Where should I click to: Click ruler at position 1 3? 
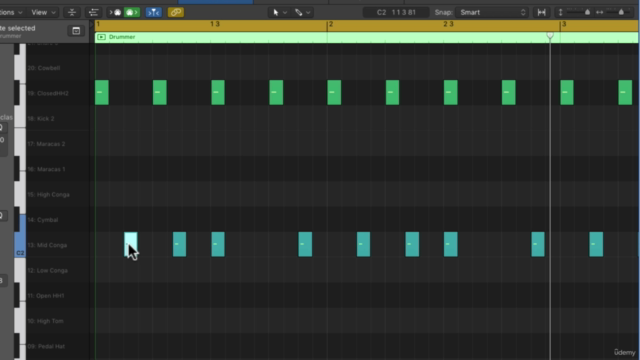215,24
